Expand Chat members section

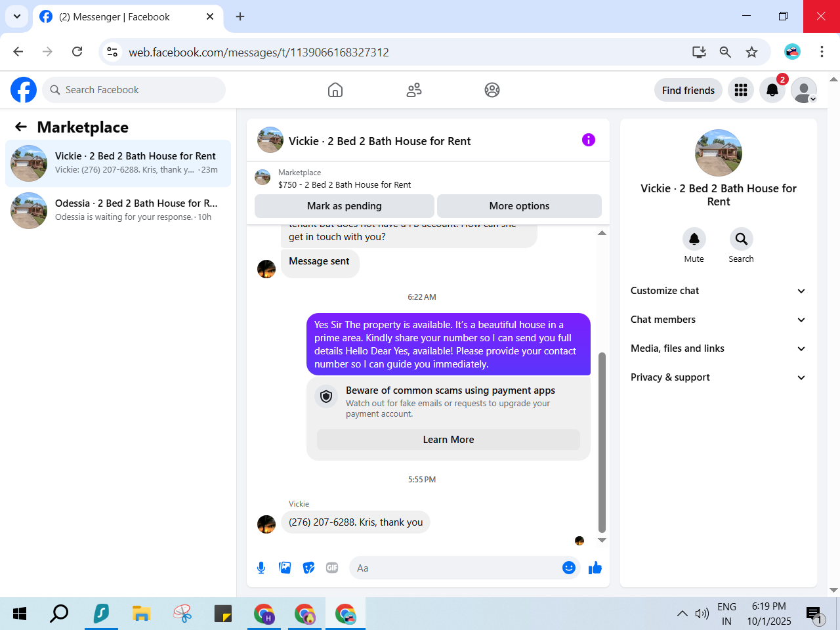coord(719,320)
